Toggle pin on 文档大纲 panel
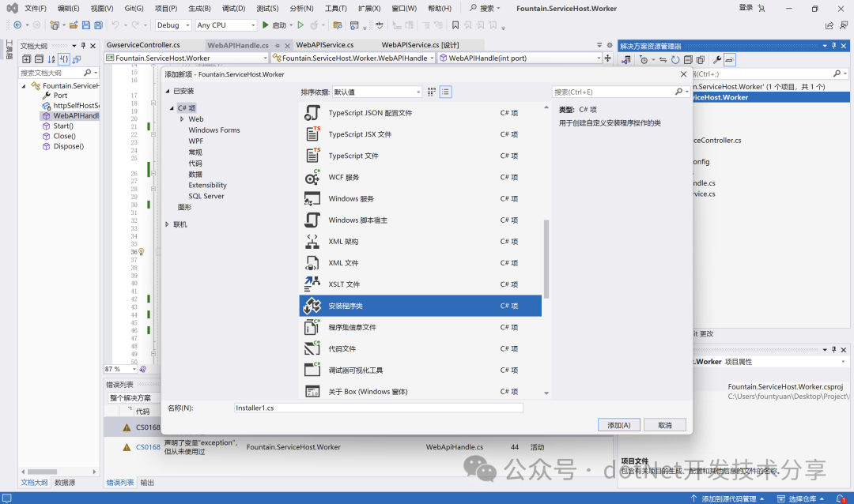This screenshot has height=504, width=854. coord(83,46)
